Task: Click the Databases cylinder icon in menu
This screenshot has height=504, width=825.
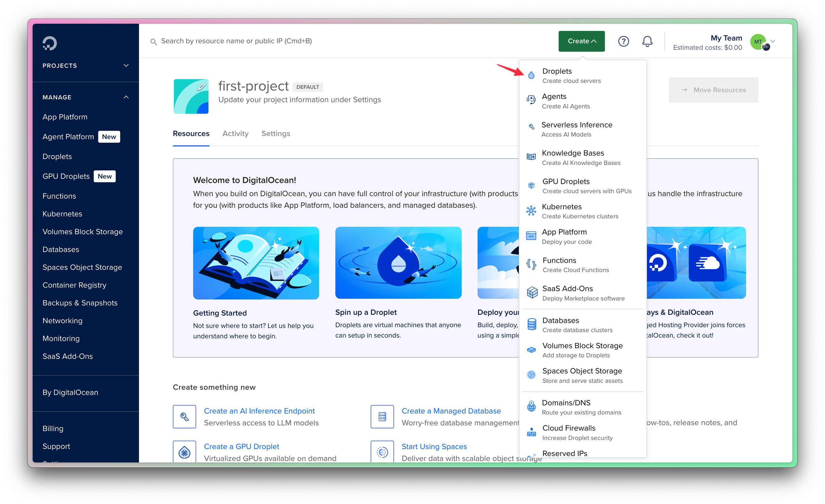Action: pos(531,324)
